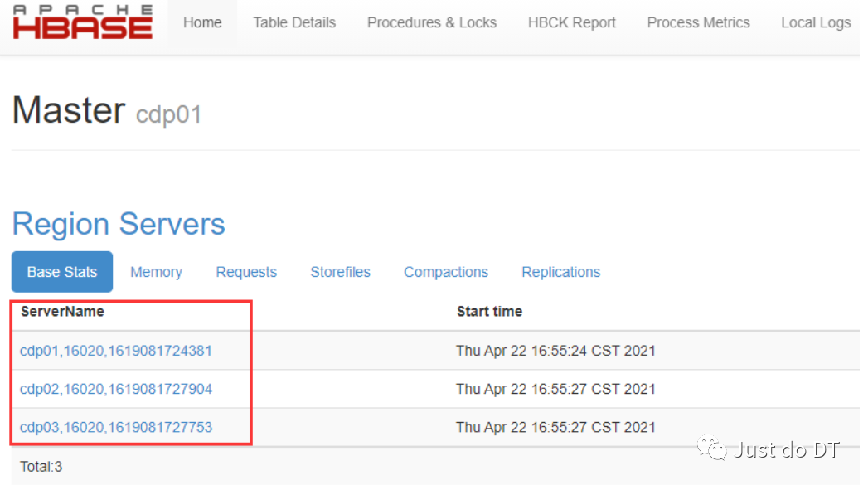Show the Storefiles tab
The image size is (868, 485).
coord(340,272)
